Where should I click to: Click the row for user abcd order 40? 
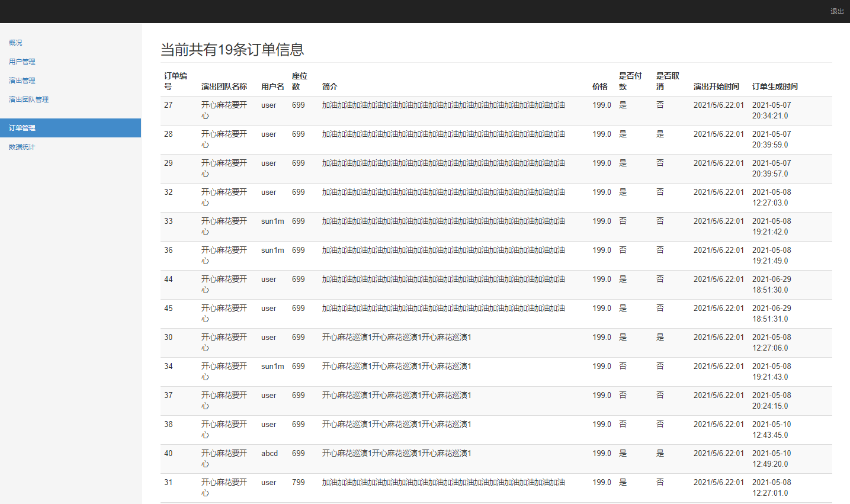click(415, 458)
